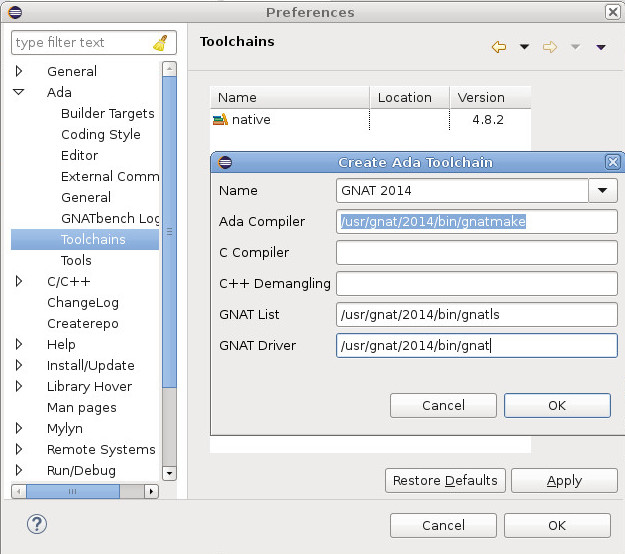Screen dimensions: 625x554
Task: Click the tree horizontal scrollbar thumb
Action: pyautogui.click(x=73, y=491)
